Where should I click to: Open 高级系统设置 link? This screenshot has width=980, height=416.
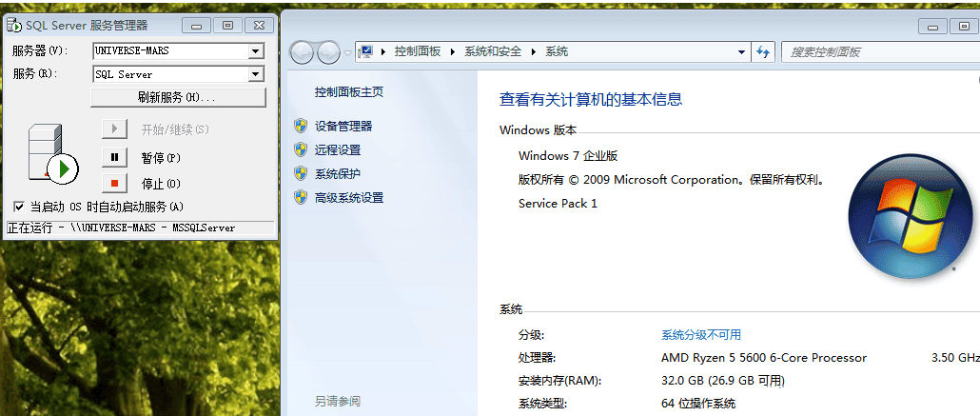pyautogui.click(x=349, y=198)
